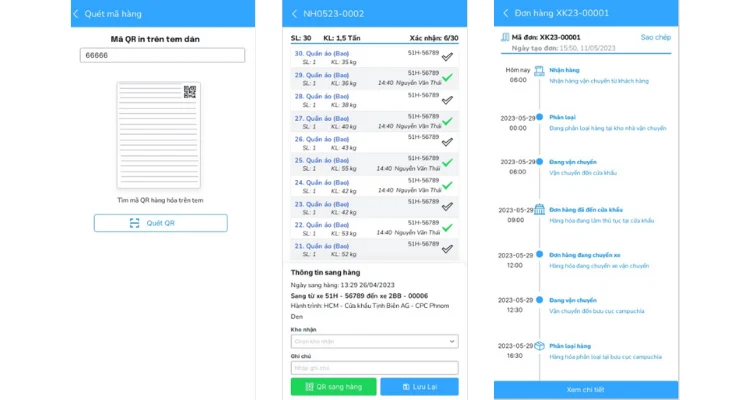Click the Phân loại hàng package icon
Image resolution: width=750 pixels, height=400 pixels.
tap(539, 346)
